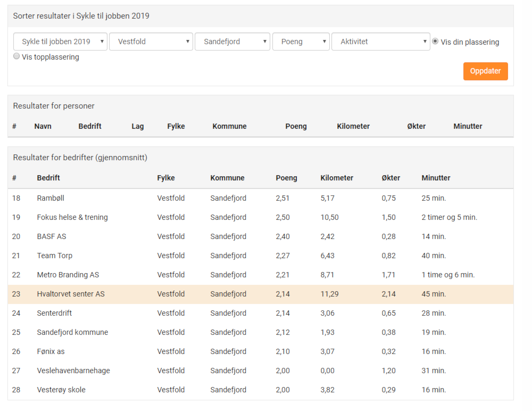Click the orange Oppdater button
The image size is (532, 411).
[x=486, y=71]
